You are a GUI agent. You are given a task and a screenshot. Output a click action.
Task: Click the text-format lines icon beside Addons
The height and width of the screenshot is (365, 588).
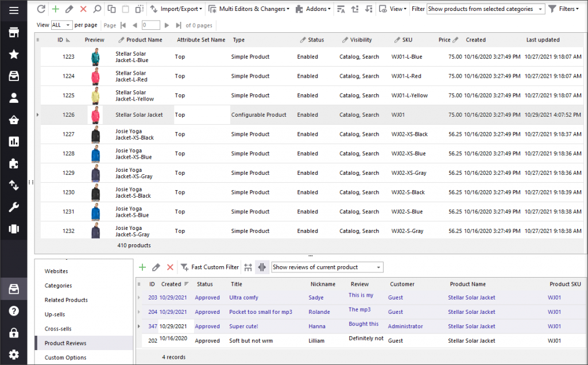[x=341, y=9]
